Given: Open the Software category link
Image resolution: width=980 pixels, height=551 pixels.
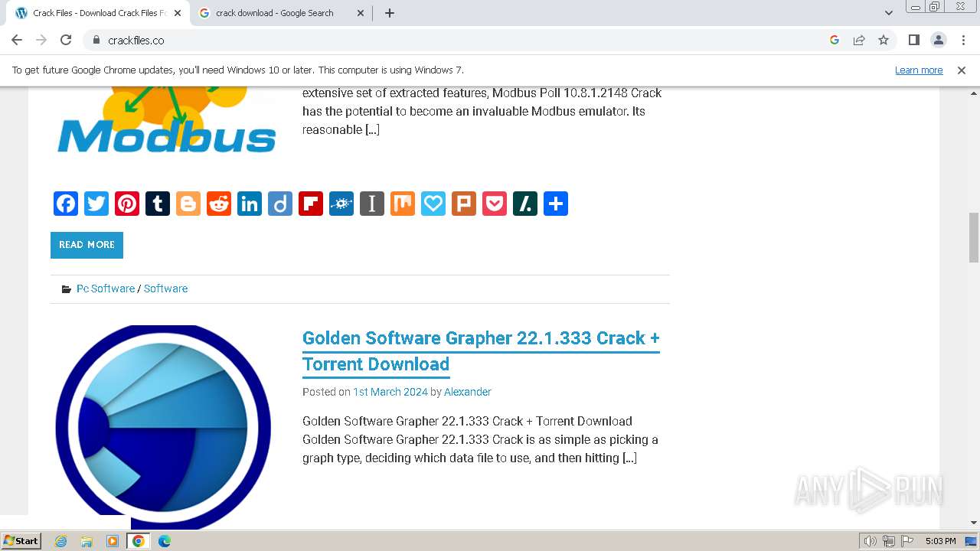Looking at the screenshot, I should (x=165, y=289).
